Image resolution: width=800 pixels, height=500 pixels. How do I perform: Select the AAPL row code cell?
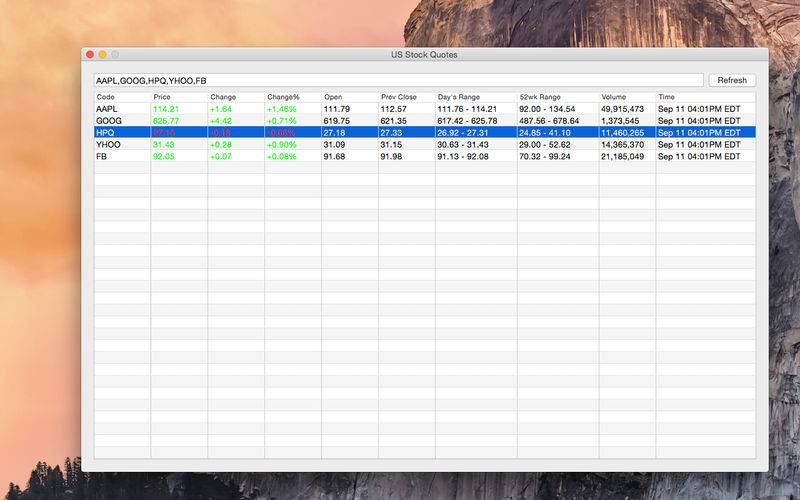coord(107,109)
